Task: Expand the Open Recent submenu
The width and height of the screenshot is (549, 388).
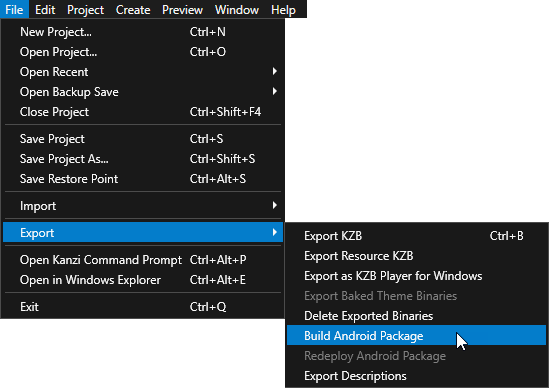Action: pyautogui.click(x=143, y=72)
